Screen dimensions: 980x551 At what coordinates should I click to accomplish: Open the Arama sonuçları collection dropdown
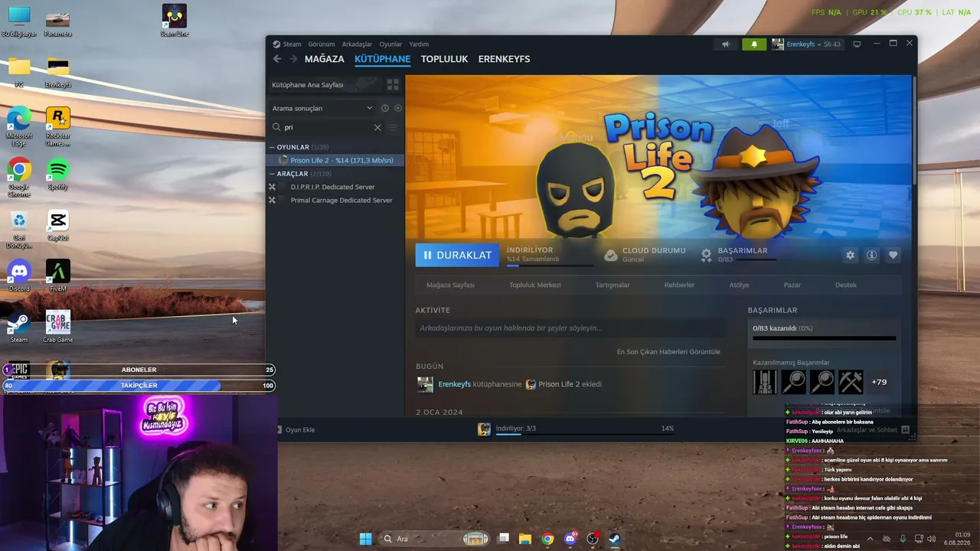pos(322,109)
